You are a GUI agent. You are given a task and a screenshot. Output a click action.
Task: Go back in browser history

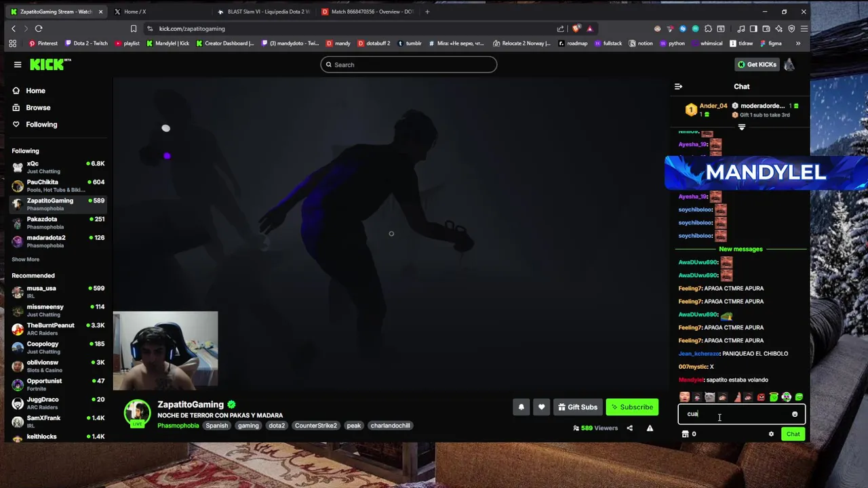click(x=14, y=28)
